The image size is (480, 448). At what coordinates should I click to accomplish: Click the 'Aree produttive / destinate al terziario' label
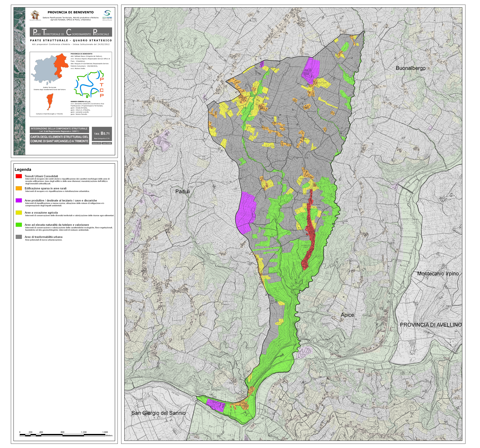click(61, 201)
